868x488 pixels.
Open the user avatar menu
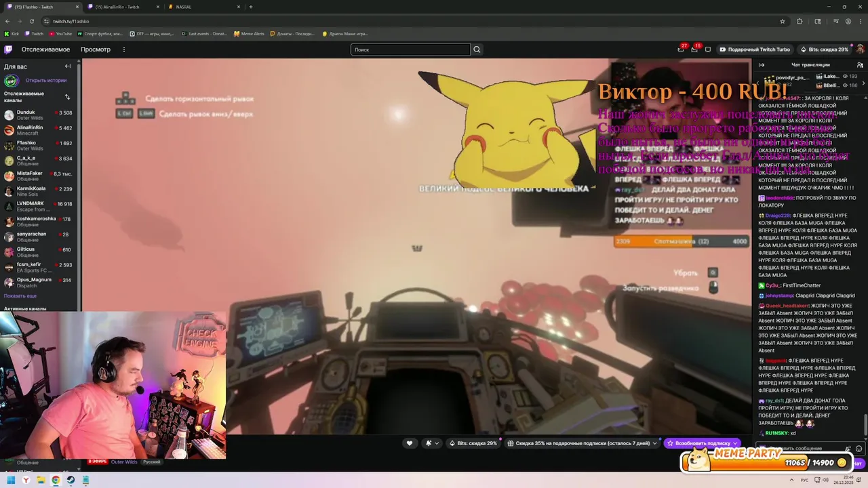tap(860, 49)
